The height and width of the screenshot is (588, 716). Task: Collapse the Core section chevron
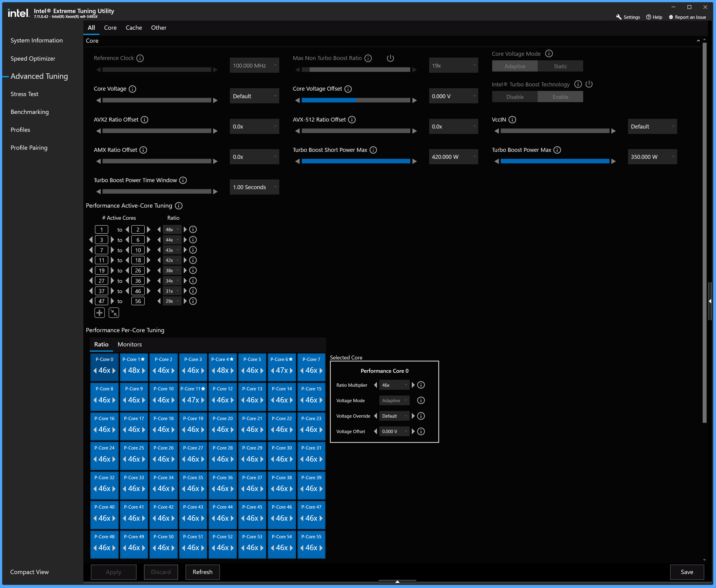(698, 41)
